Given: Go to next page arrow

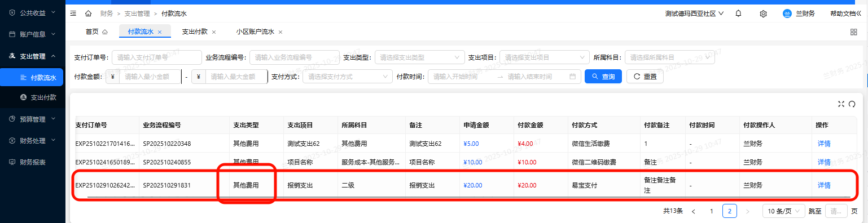Looking at the screenshot, I should tap(748, 212).
